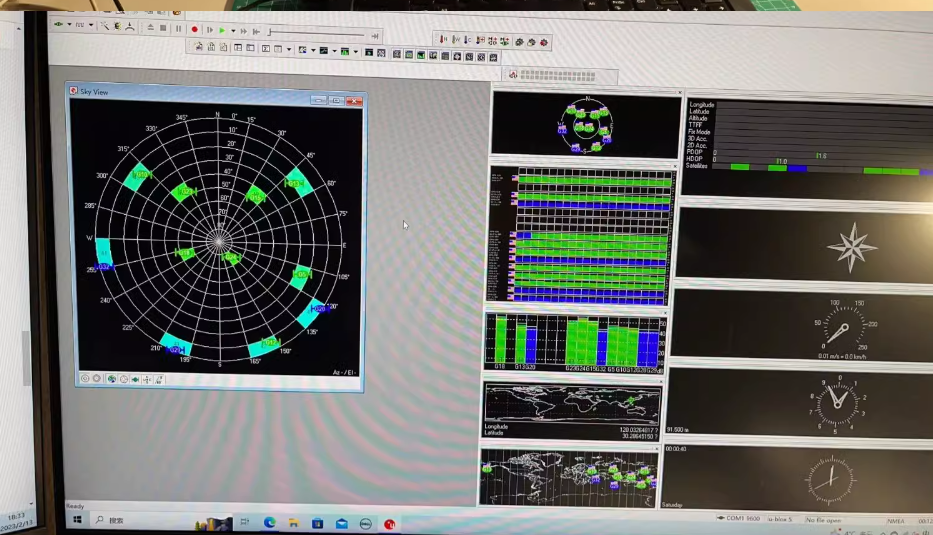The image size is (933, 535).
Task: Toggle the debug messages bug icon
Action: point(117,26)
